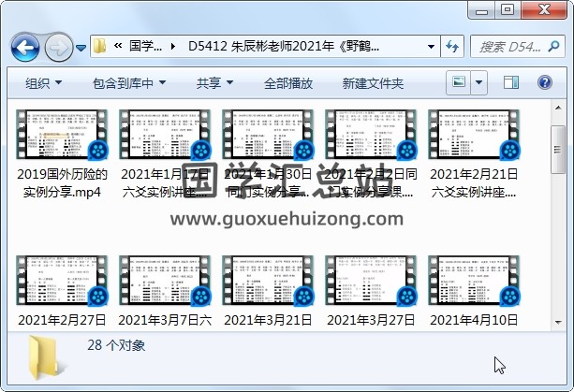Click the 28 个对象 status text
This screenshot has height=392, width=574.
116,345
